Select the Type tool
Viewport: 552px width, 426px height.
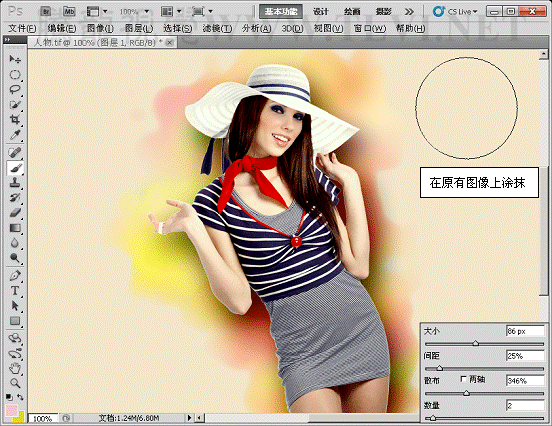(x=15, y=290)
